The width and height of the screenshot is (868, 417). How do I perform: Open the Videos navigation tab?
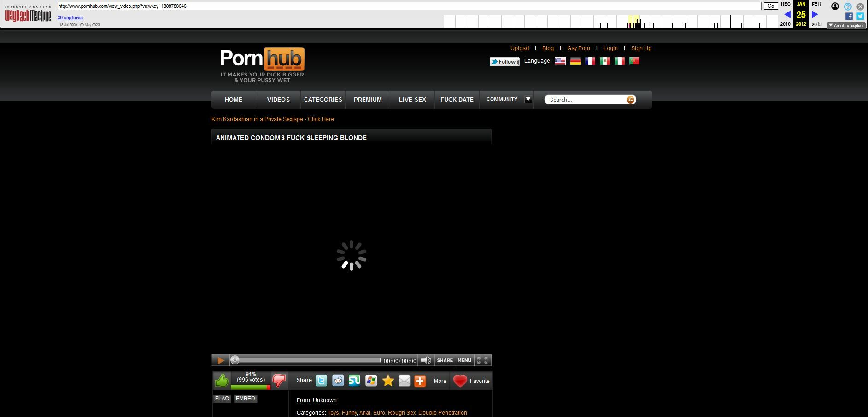pos(278,100)
